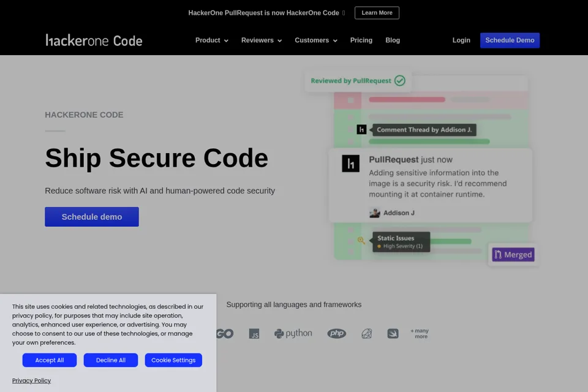Expand the Reviewers dropdown menu
The width and height of the screenshot is (588, 392).
click(262, 40)
